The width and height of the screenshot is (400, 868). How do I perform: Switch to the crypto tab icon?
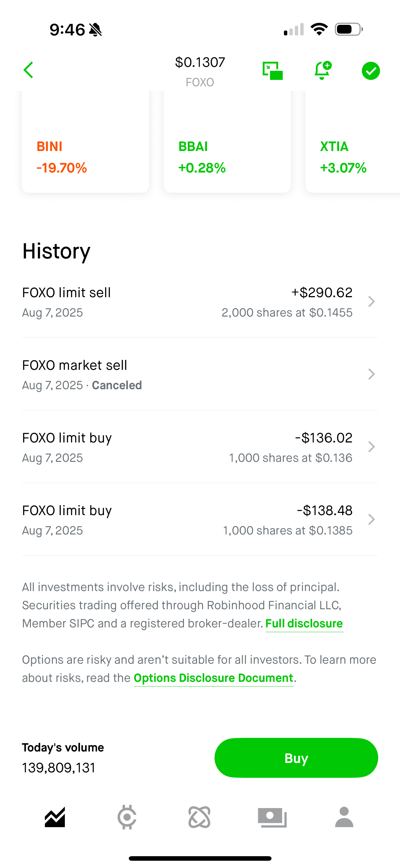pyautogui.click(x=127, y=817)
